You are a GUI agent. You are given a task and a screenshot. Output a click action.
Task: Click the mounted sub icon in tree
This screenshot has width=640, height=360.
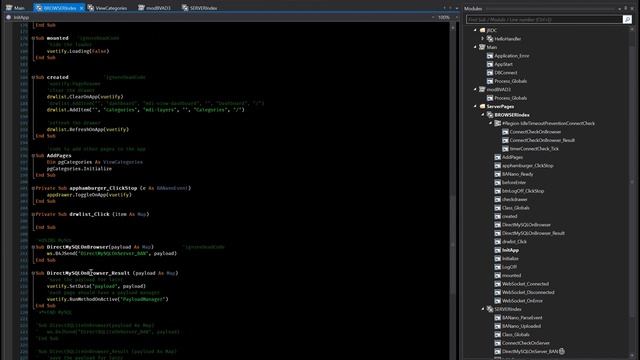coord(498,276)
